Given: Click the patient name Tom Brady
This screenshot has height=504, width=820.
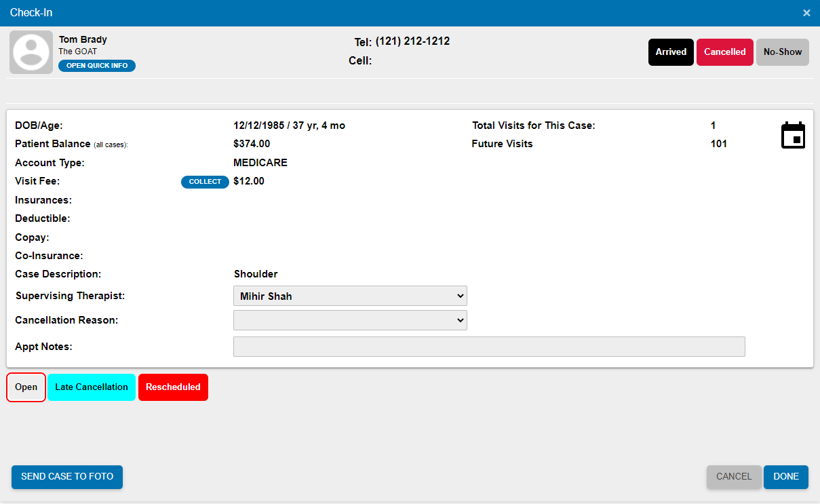Looking at the screenshot, I should coord(82,39).
